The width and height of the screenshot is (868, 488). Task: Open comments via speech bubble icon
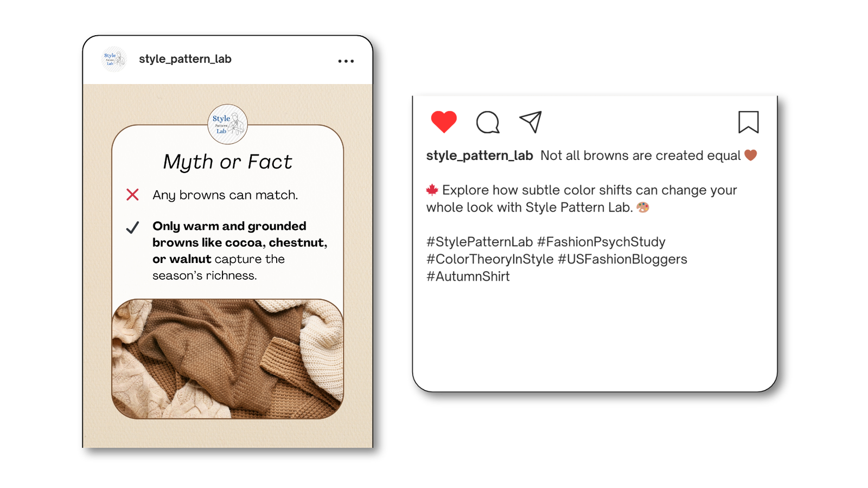(x=488, y=122)
